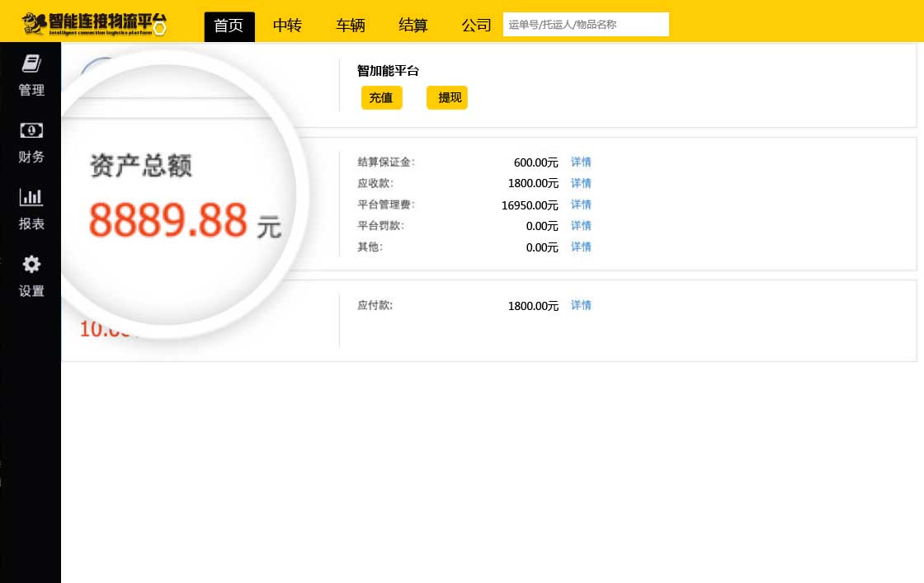The image size is (924, 583).
Task: Open the 报表 bar chart icon
Action: point(31,198)
